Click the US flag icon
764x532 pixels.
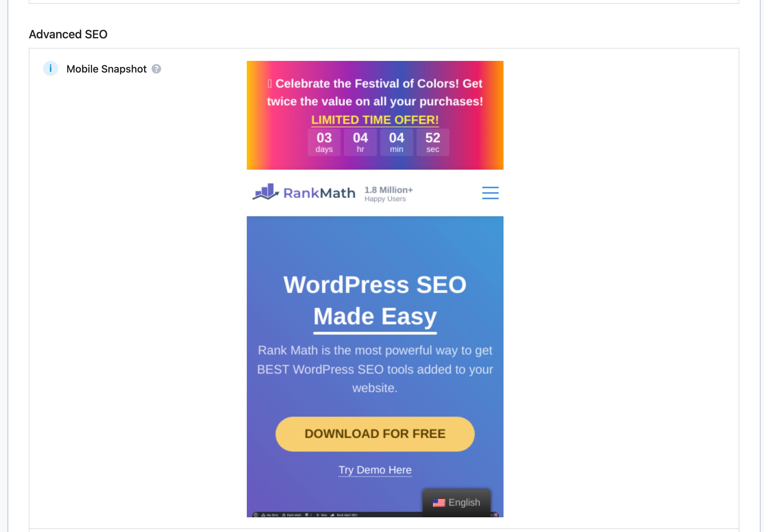(x=439, y=503)
